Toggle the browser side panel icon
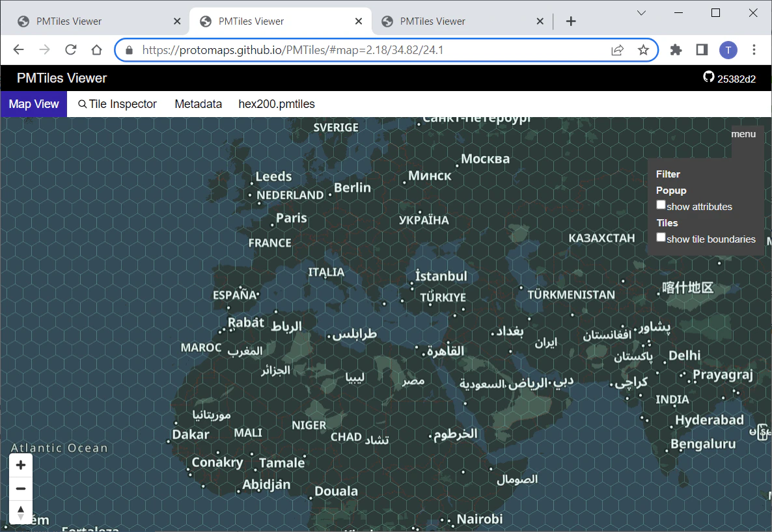772x532 pixels. (x=702, y=49)
